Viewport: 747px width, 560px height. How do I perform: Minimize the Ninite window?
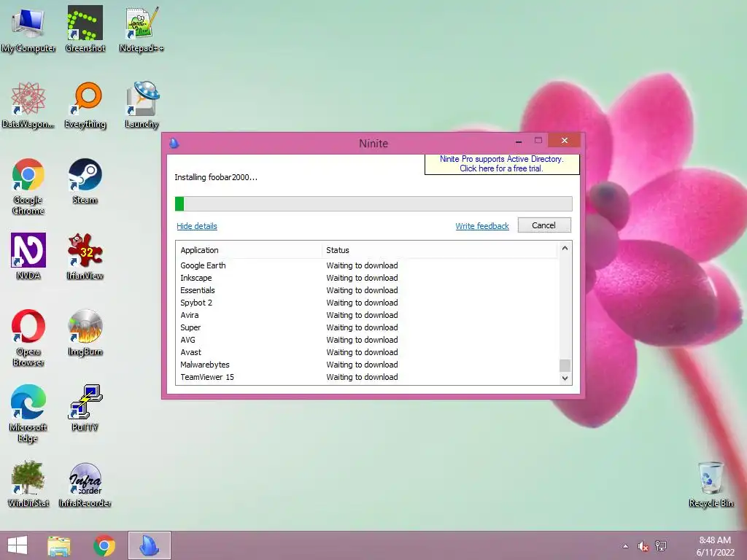coord(519,141)
